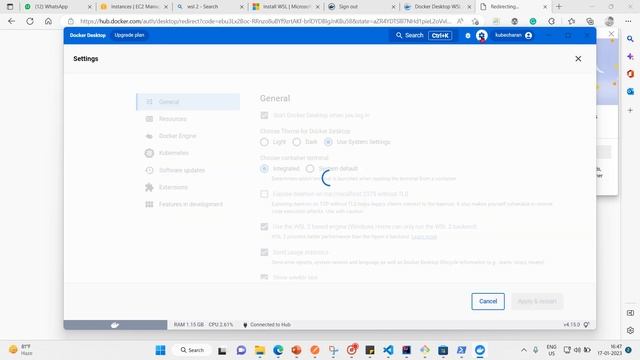Click the Kubernetes wheel icon
640x360 pixels.
[149, 153]
